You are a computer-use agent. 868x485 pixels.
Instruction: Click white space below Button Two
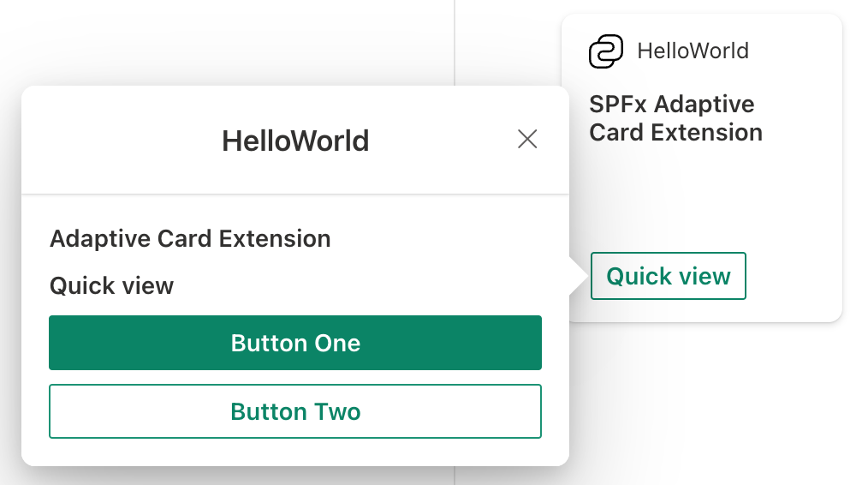pos(295,452)
